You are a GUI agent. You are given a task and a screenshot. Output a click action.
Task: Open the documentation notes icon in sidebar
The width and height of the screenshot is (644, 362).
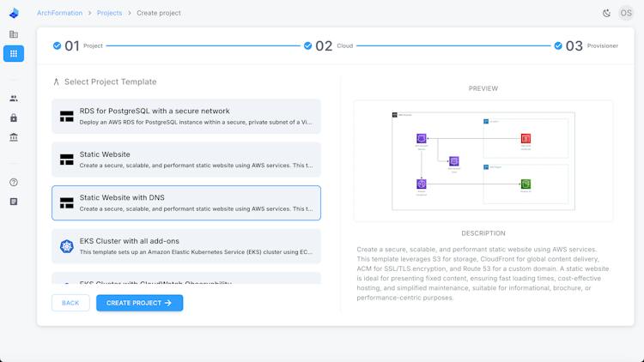click(x=14, y=202)
